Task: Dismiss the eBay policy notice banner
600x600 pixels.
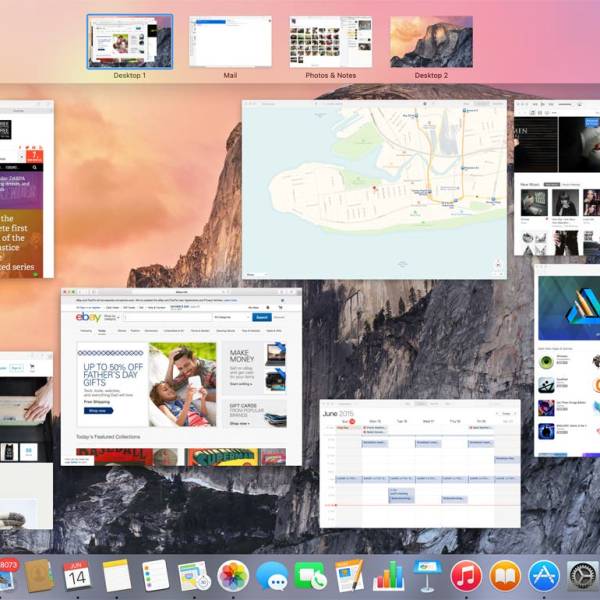Action: pyautogui.click(x=282, y=300)
